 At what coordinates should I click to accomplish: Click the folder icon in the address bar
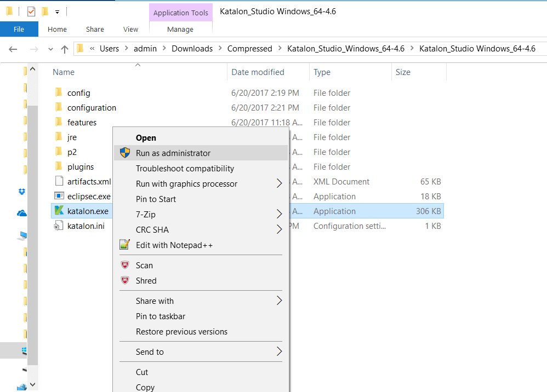[x=80, y=48]
